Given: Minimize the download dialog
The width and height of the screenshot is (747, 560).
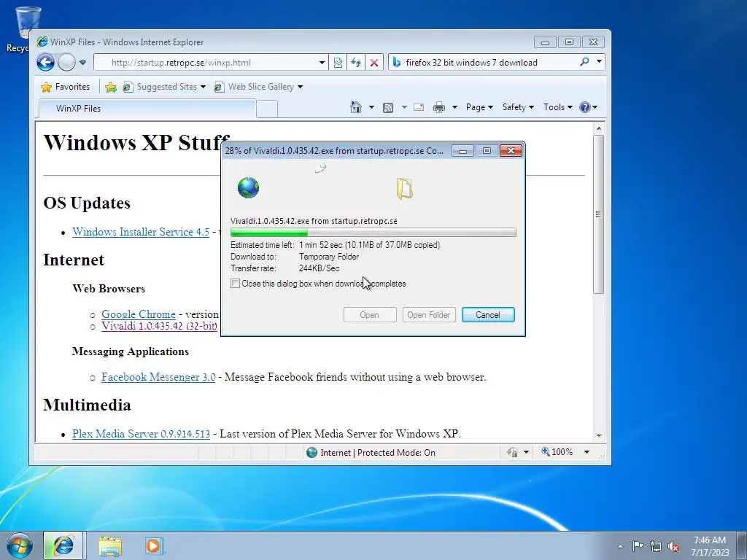Looking at the screenshot, I should pos(462,151).
